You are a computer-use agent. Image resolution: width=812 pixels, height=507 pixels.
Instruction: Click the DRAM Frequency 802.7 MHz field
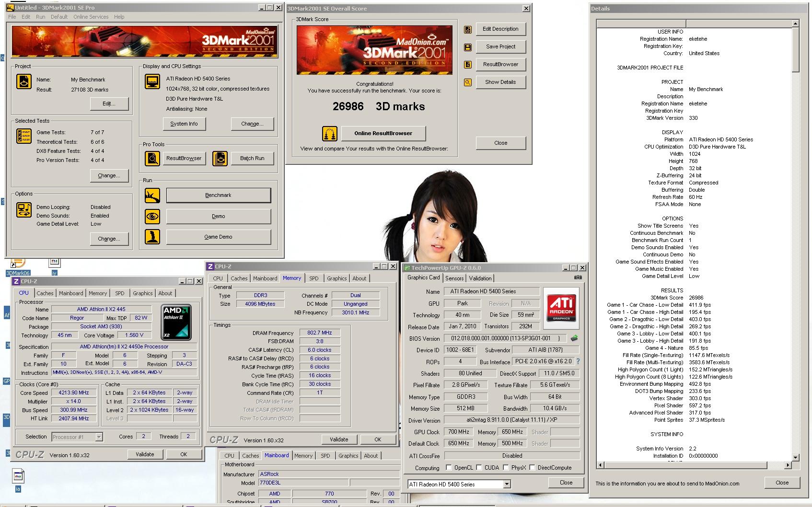click(320, 333)
